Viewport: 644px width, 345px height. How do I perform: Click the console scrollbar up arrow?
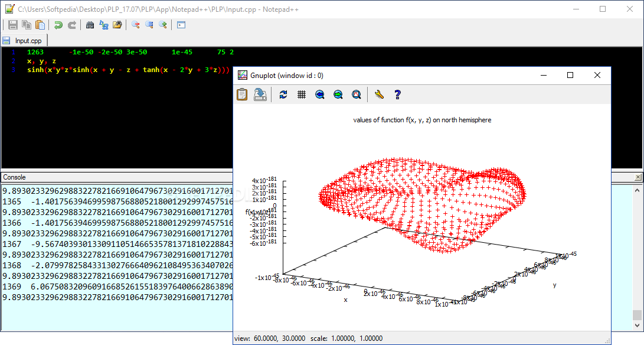[637, 190]
